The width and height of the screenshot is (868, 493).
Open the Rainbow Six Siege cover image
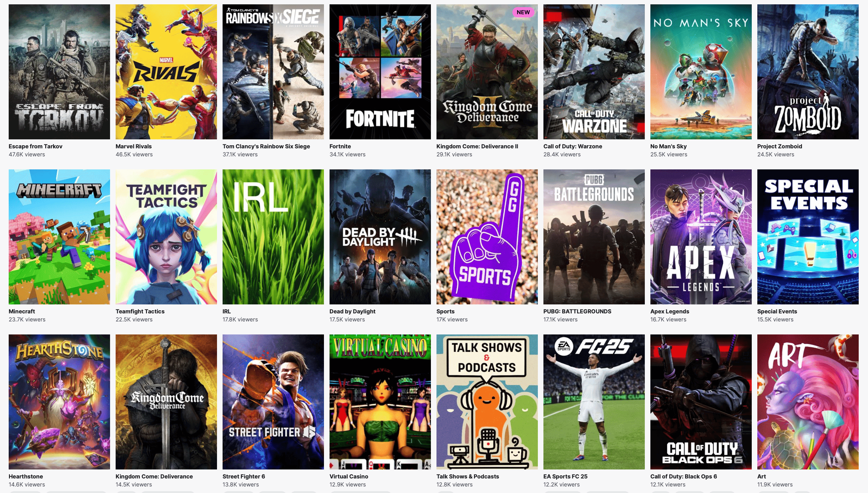point(273,72)
